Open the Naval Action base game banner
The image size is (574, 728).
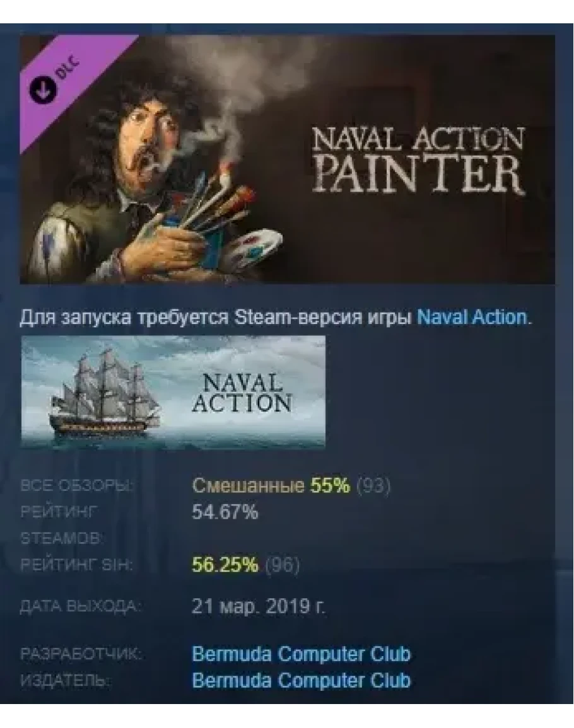[x=173, y=392]
